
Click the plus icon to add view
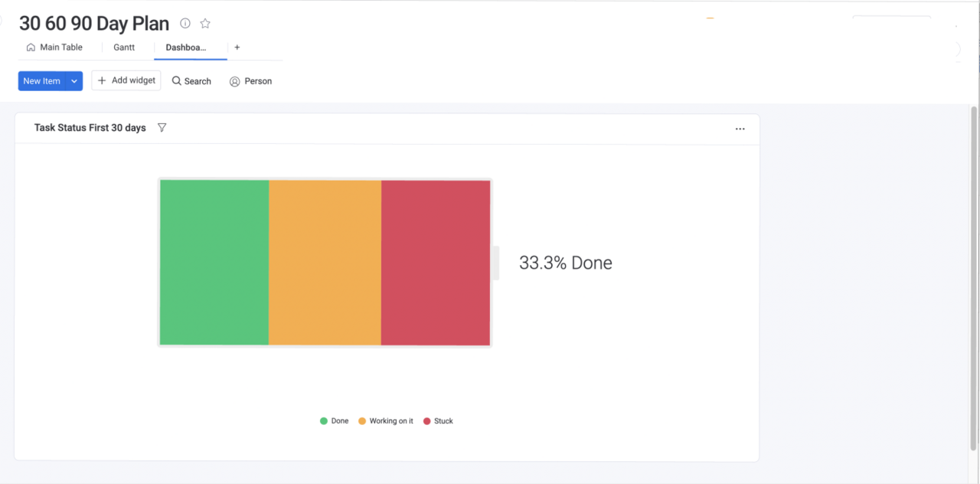click(x=237, y=47)
